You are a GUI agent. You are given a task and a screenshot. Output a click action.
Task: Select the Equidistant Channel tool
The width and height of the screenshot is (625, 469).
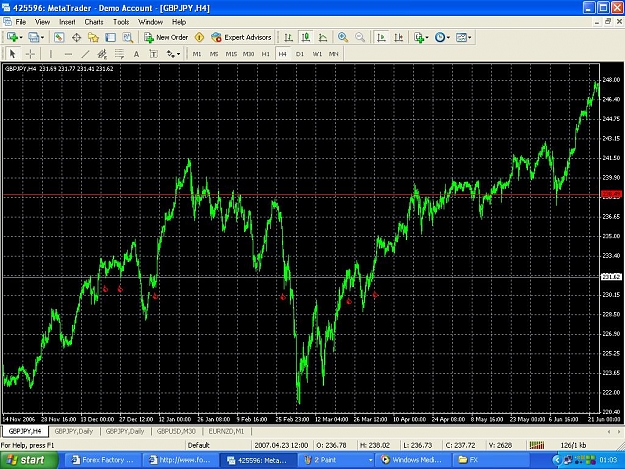coord(102,54)
